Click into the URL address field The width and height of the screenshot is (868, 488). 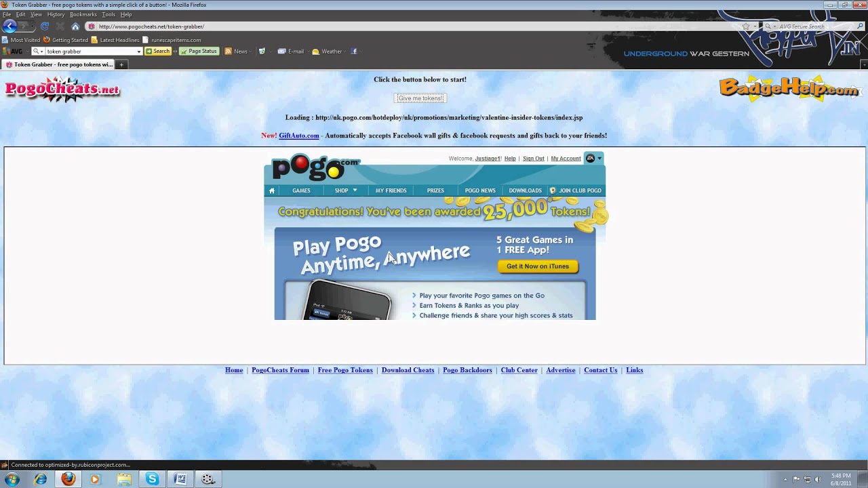pyautogui.click(x=414, y=26)
